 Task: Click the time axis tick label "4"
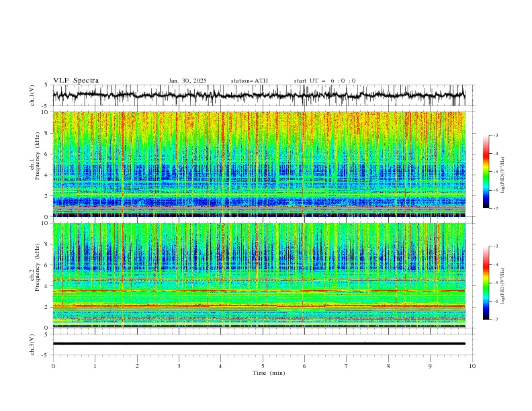220,366
